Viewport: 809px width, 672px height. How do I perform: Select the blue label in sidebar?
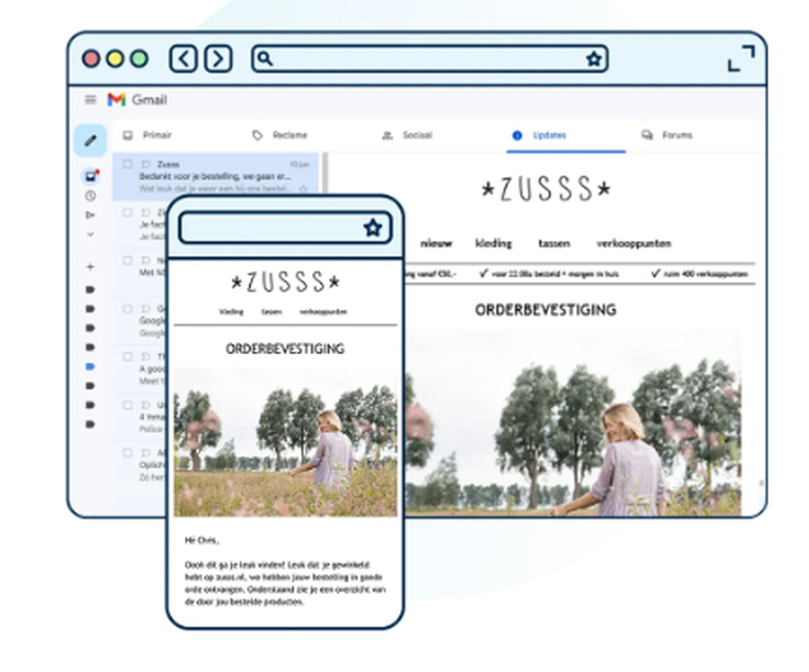coord(91,366)
